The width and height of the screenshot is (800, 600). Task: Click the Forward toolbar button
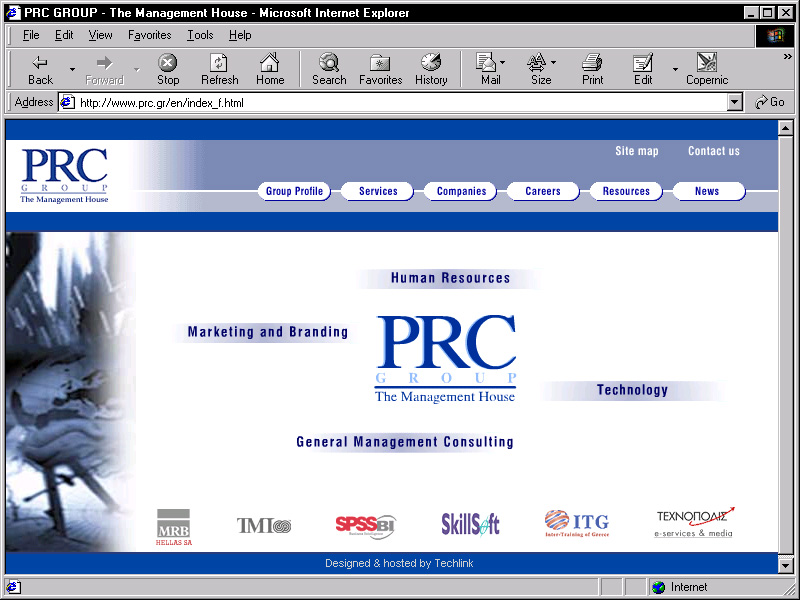(105, 70)
